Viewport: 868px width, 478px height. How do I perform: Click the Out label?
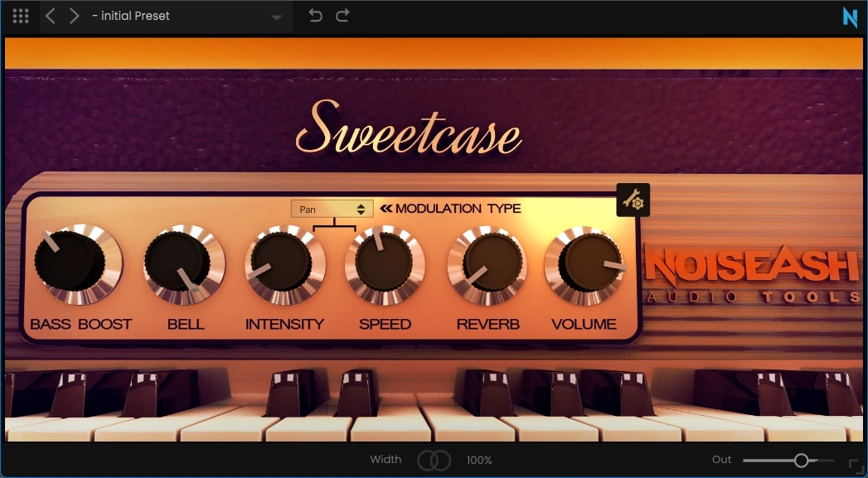click(722, 460)
